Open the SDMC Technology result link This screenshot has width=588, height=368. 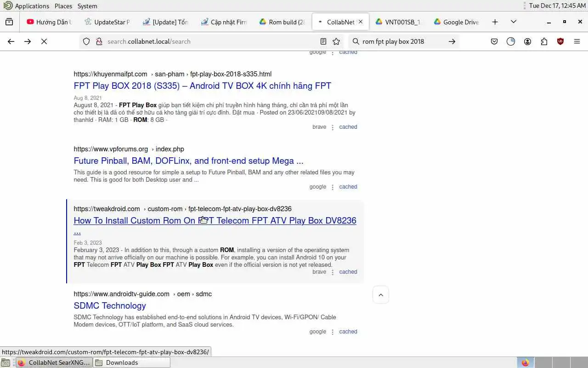pyautogui.click(x=110, y=306)
